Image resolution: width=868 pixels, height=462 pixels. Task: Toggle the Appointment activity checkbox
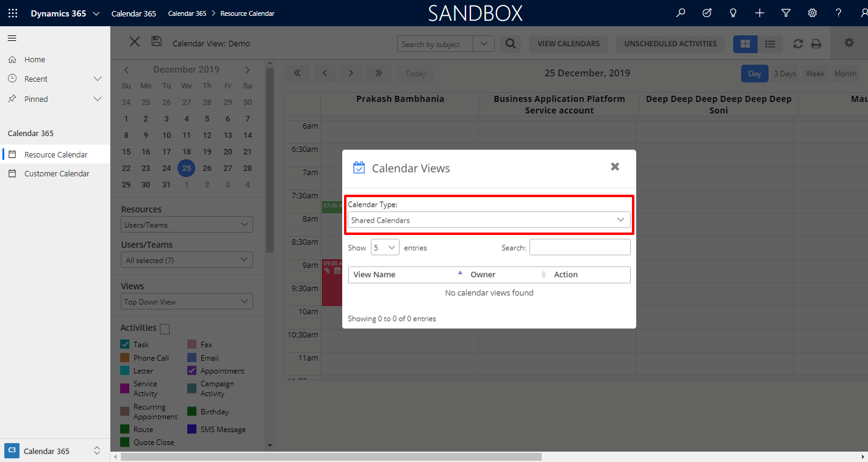191,370
